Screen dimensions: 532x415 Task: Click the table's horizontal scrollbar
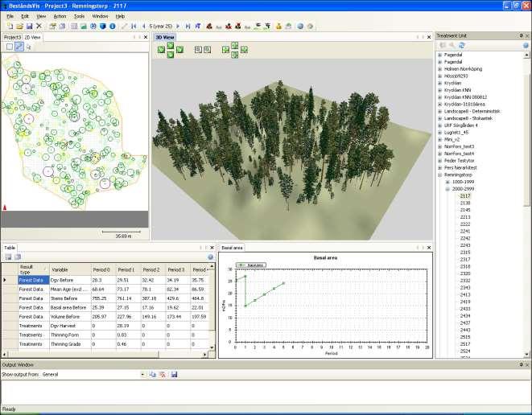105,355
